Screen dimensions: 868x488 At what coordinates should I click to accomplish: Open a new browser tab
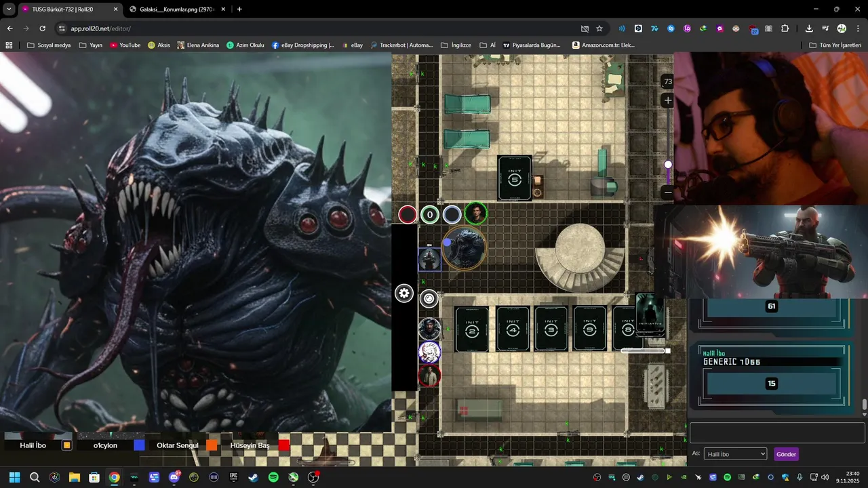pyautogui.click(x=239, y=9)
